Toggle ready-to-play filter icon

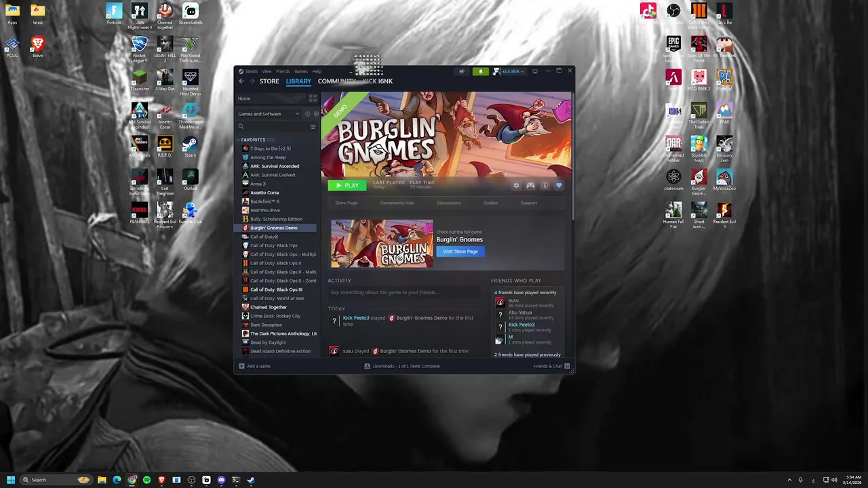tap(315, 114)
